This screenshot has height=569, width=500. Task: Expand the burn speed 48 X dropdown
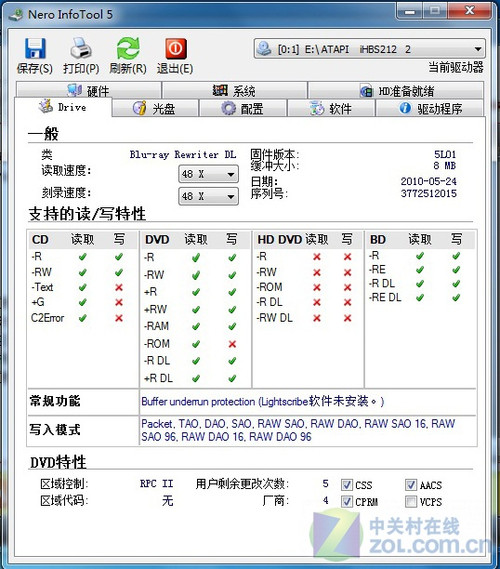(x=208, y=196)
